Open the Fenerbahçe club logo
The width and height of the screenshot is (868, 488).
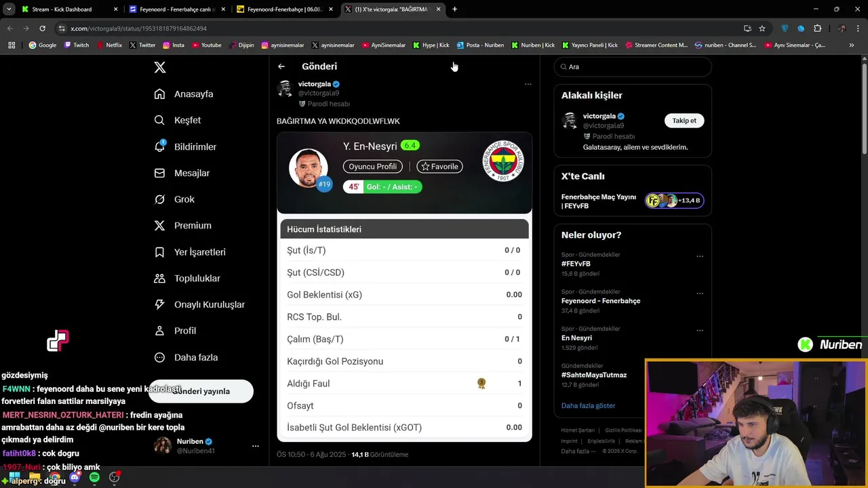(502, 161)
